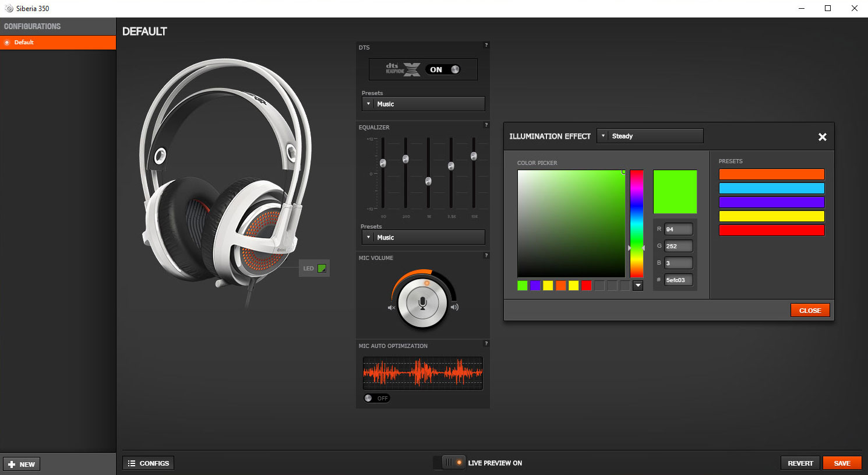Click the Revert button

(800, 463)
